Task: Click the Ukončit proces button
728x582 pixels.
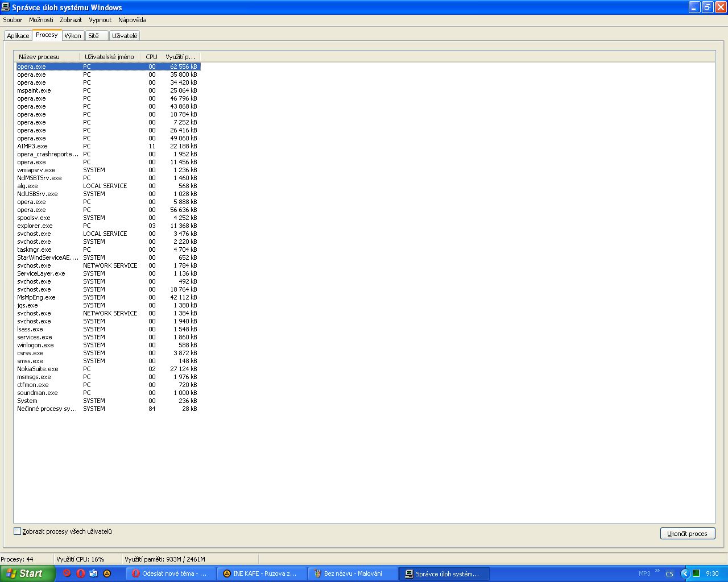Action: [x=688, y=534]
